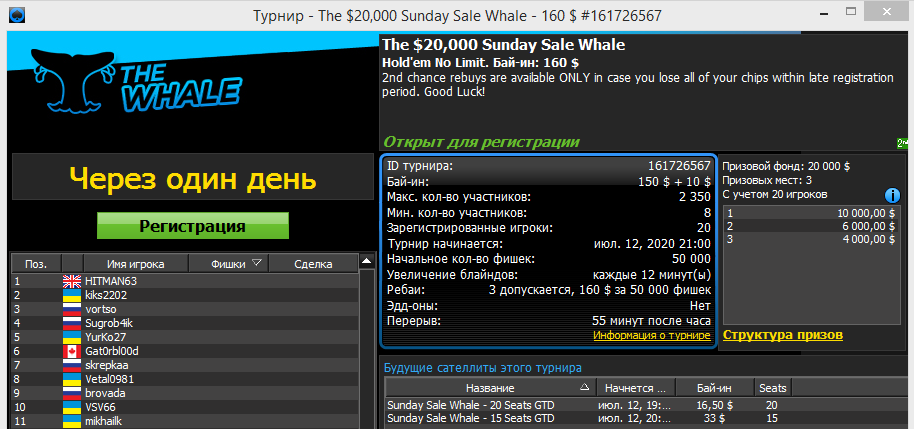Click the Бай-ин satellite column header
This screenshot has height=429, width=914.
click(x=713, y=387)
